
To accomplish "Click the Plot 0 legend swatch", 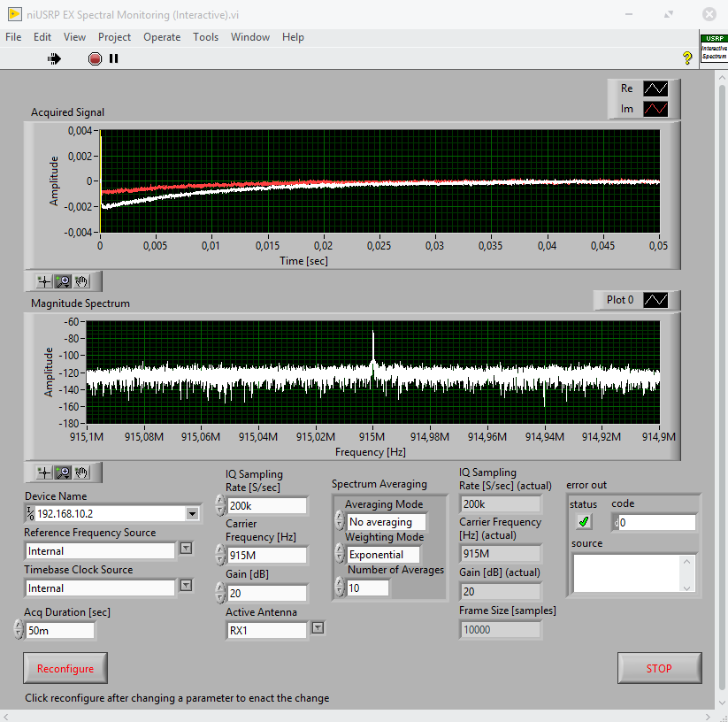I will 655,300.
